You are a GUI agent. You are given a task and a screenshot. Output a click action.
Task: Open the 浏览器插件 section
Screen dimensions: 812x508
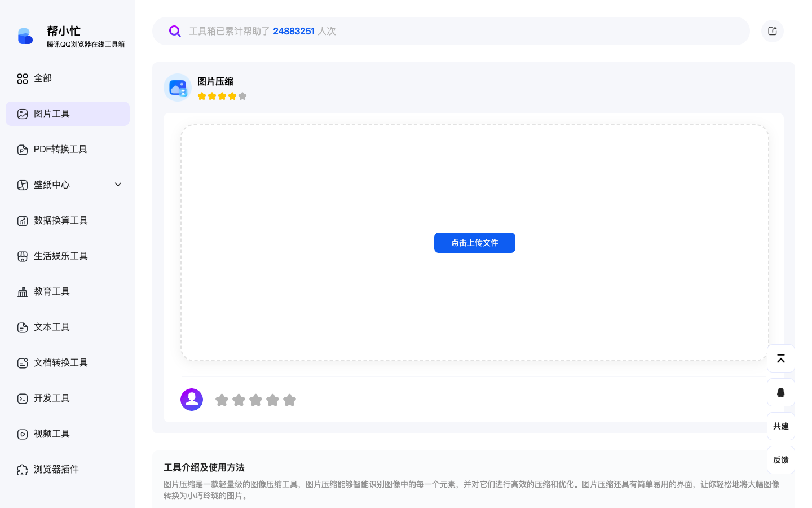pos(56,469)
